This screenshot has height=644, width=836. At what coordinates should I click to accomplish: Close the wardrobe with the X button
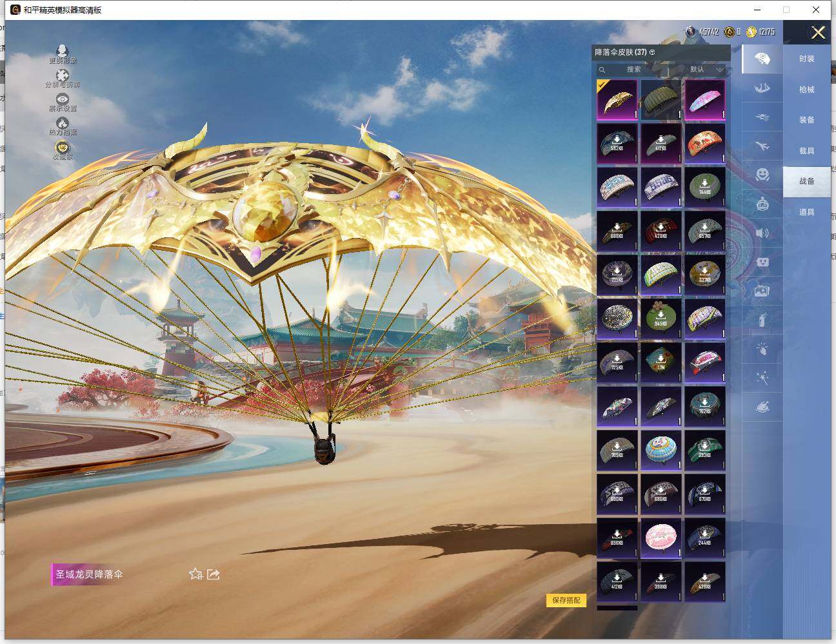point(819,33)
